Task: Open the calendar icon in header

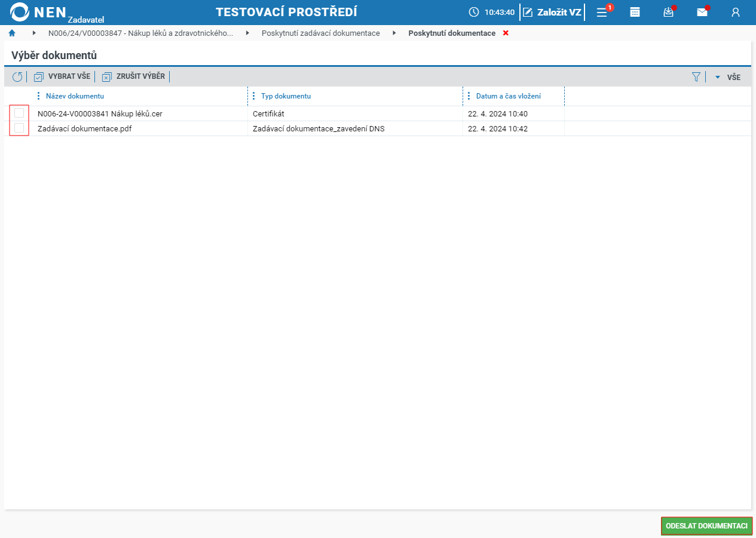Action: tap(635, 13)
